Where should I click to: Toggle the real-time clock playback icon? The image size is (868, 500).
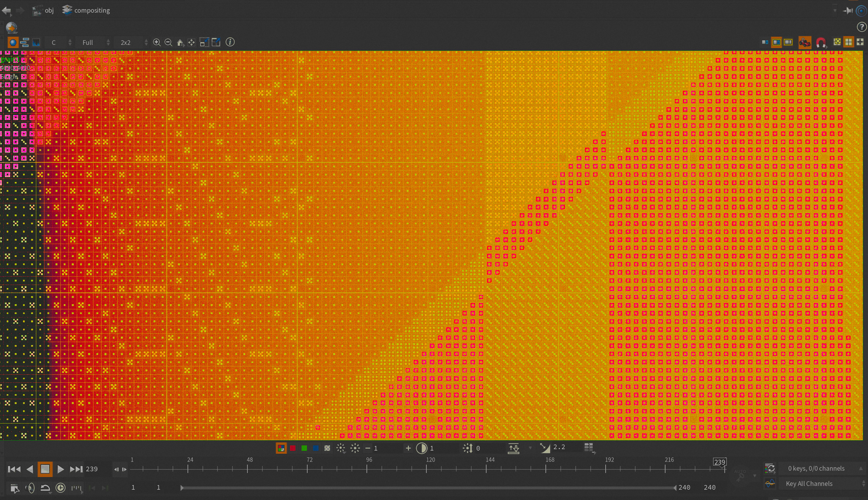click(61, 488)
